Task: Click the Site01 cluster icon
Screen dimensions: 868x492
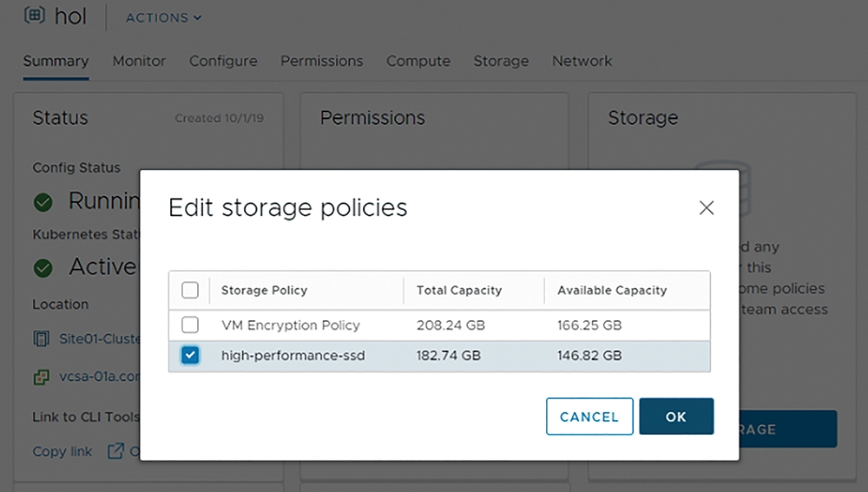Action: point(42,338)
